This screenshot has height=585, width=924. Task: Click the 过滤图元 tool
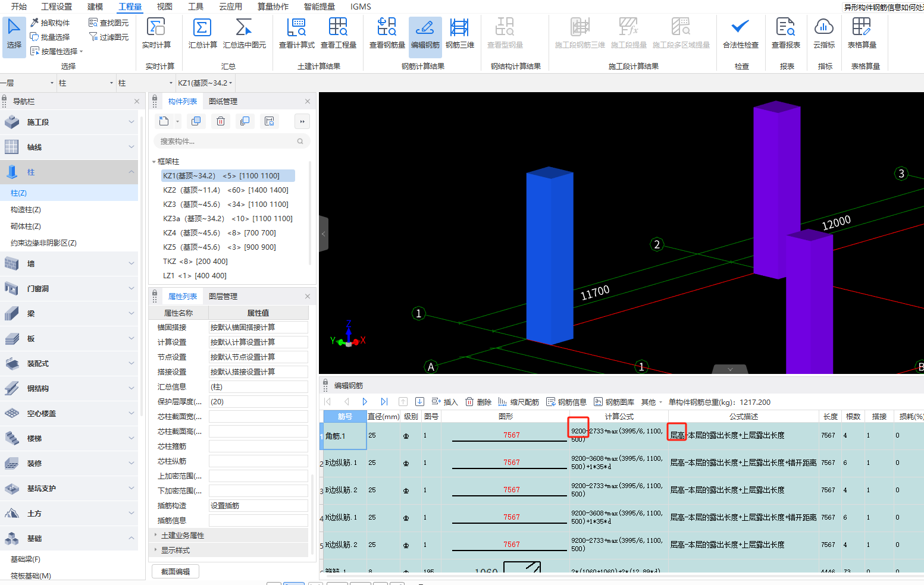coord(109,37)
